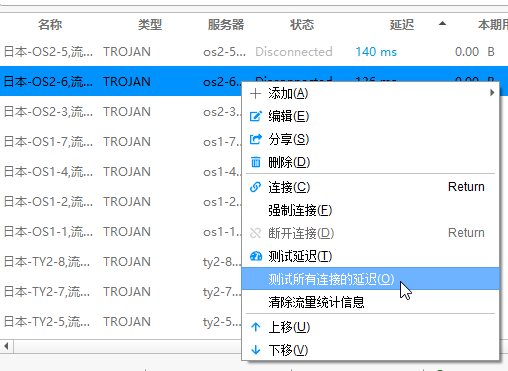The image size is (508, 371).
Task: Expand the 添加(A) submenu arrow
Action: pyautogui.click(x=492, y=93)
